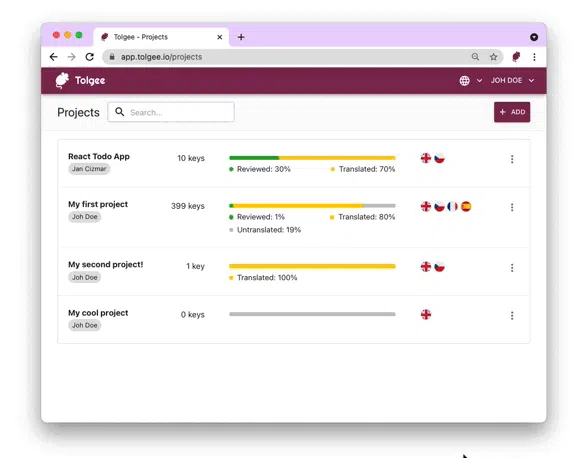Screen dimensions: 586x458
Task: Expand the JOH DOE user menu
Action: point(512,81)
